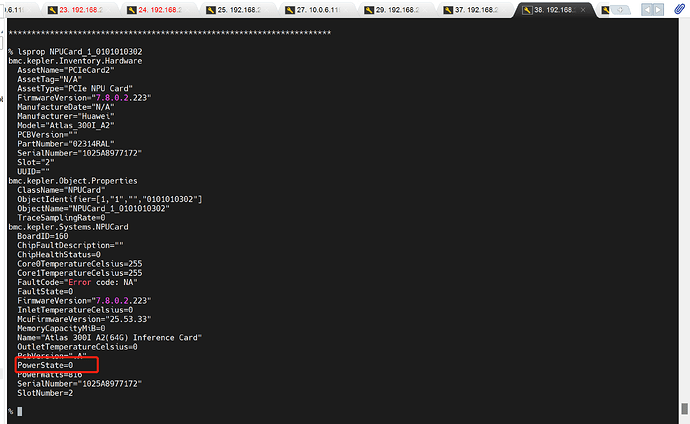Click the wrench icon on tab 25
The image size is (690, 424).
click(x=211, y=10)
